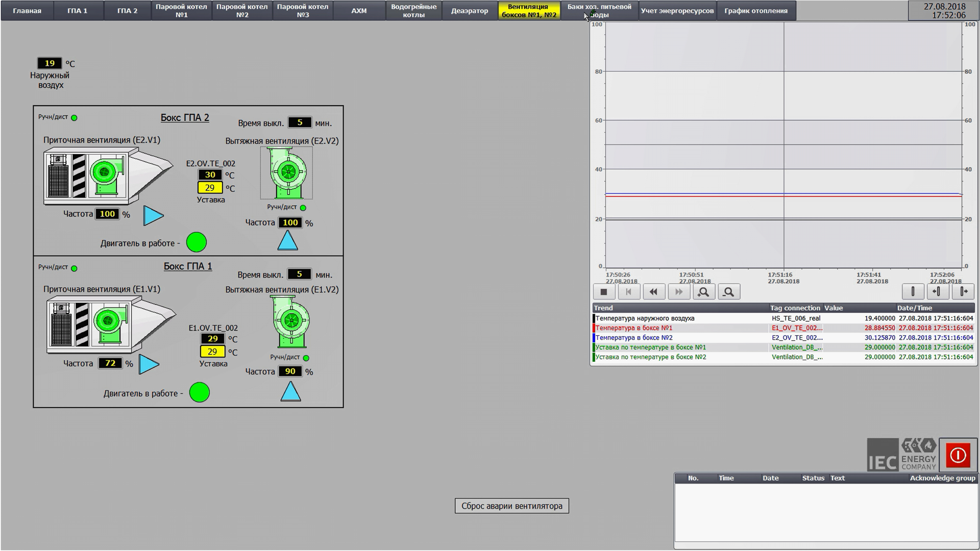The image size is (980, 551).
Task: Click blue up triangle under E2.V2 frequency
Action: (x=287, y=241)
